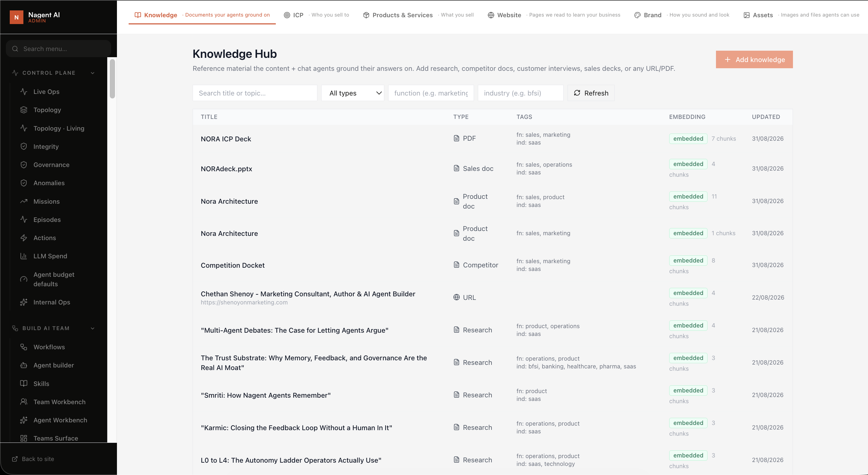
Task: Focus the Search title or topic field
Action: point(255,93)
